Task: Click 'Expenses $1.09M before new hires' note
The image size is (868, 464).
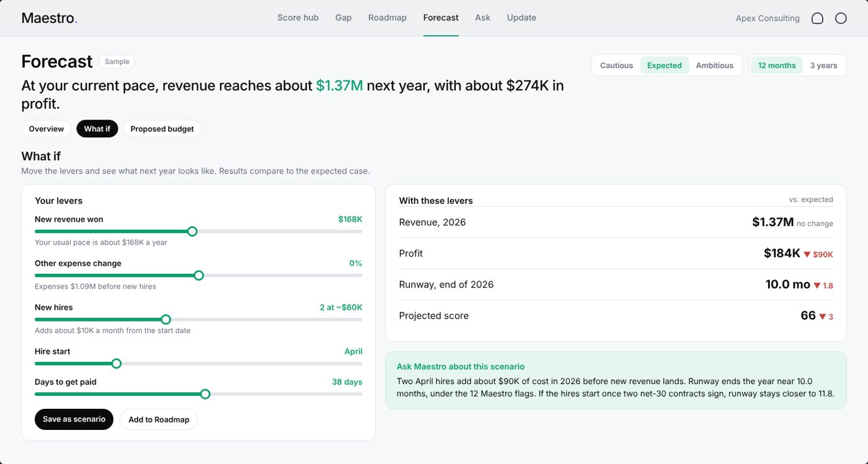Action: tap(95, 286)
